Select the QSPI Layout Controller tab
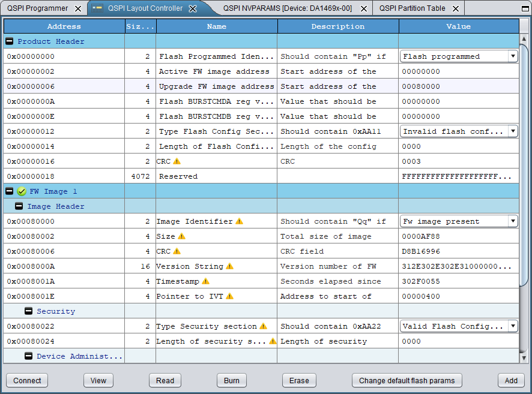The image size is (532, 394). pos(145,8)
